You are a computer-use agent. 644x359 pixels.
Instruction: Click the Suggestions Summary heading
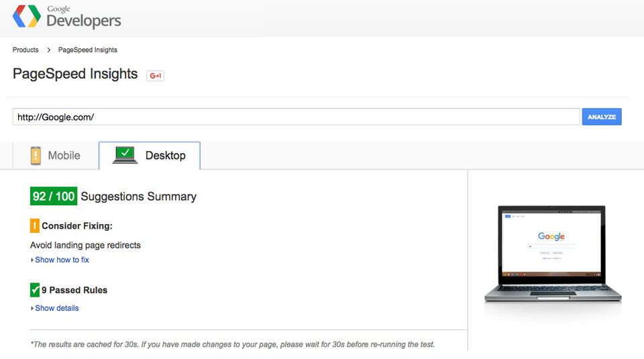(138, 197)
